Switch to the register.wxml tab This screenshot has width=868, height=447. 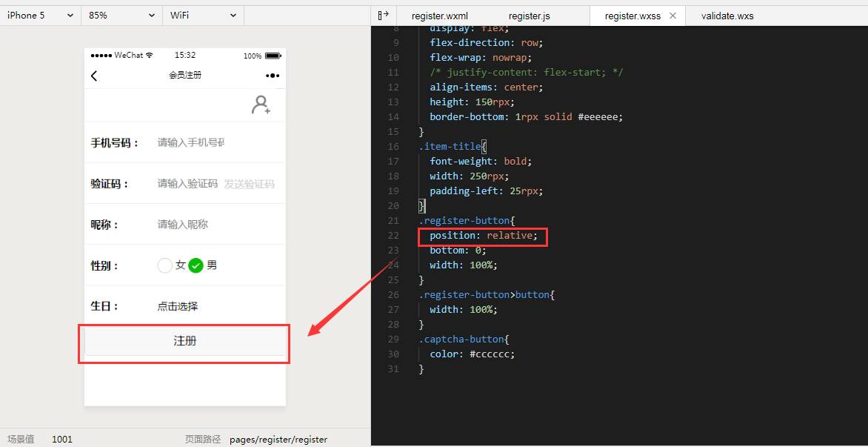(x=439, y=16)
